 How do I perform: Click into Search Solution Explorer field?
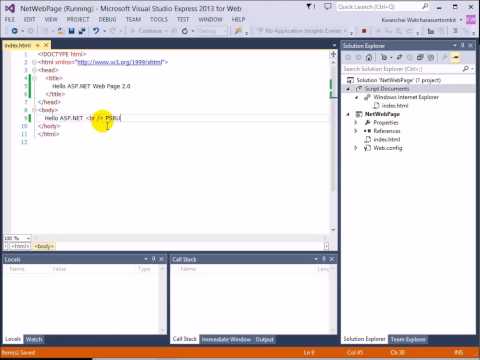pos(402,69)
